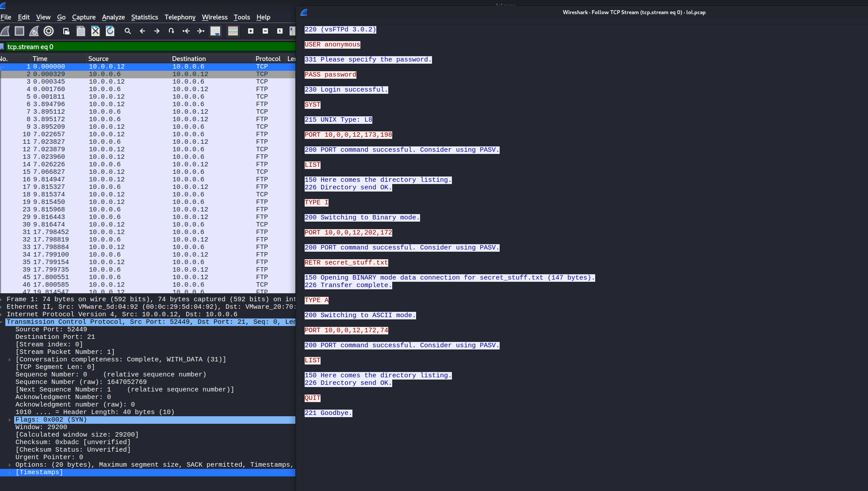Open the Statistics menu

144,17
